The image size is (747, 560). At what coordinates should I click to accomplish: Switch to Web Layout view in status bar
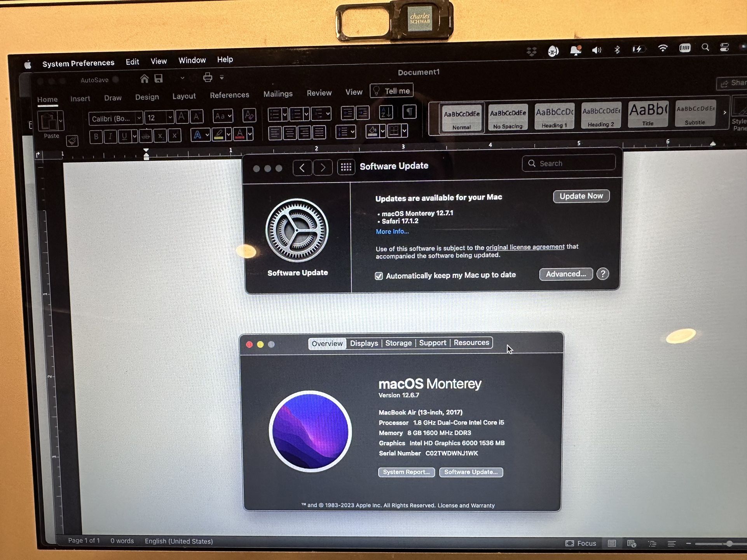(632, 543)
